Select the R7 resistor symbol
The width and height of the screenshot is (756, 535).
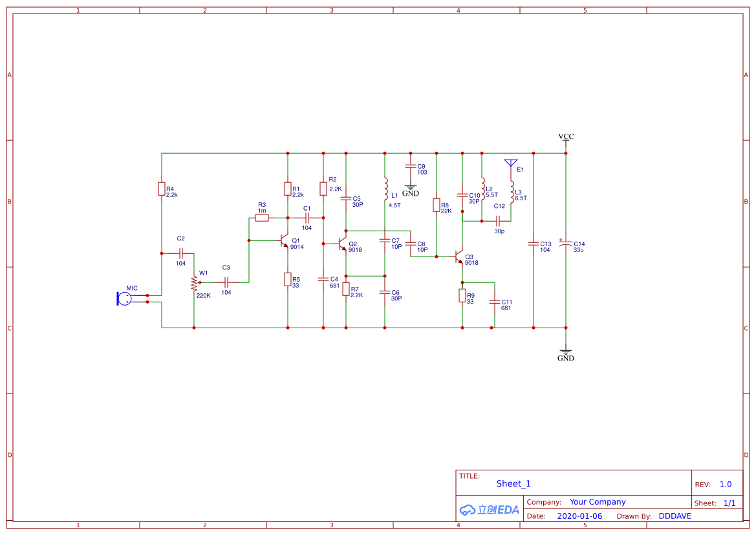pos(346,289)
